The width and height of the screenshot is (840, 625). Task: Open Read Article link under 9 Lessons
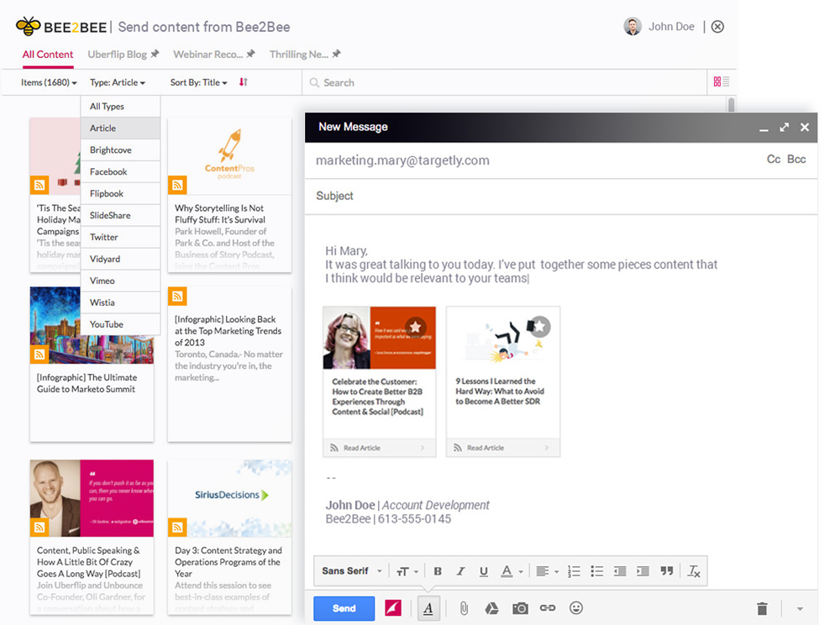[503, 448]
